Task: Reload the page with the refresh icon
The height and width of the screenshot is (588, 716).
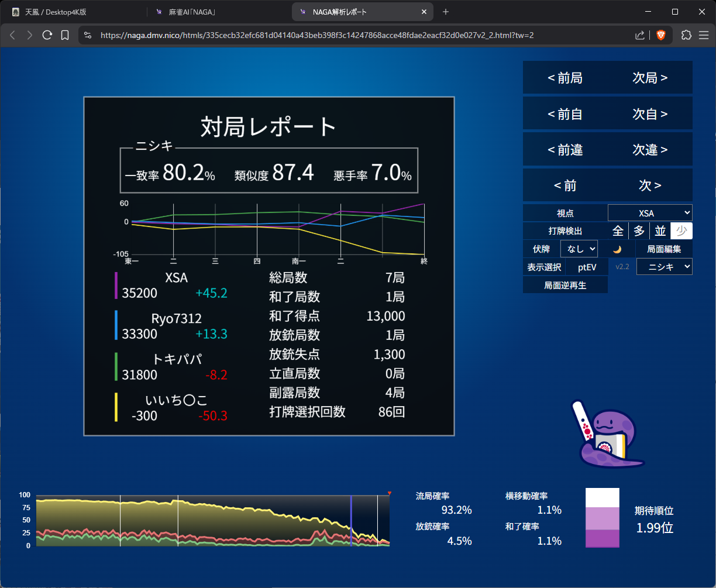Action: pos(47,35)
